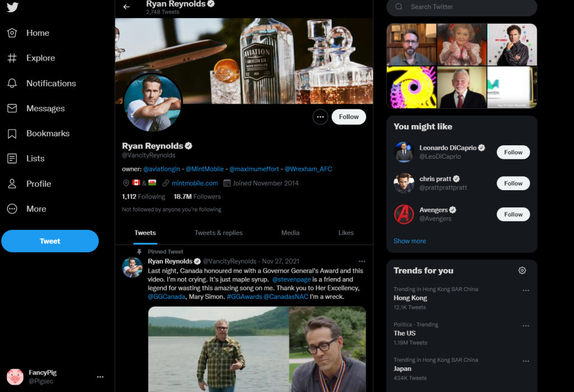Viewport: 574px width, 392px height.
Task: Open @MintMobile link in bio
Action: pos(205,169)
